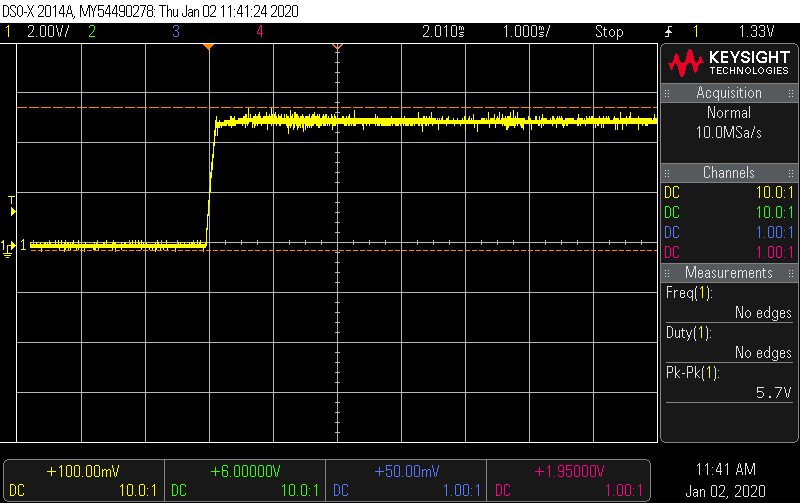Viewport: 800px width, 503px height.
Task: Click the green channel 2 DC 10.0:1 row
Action: [x=729, y=213]
